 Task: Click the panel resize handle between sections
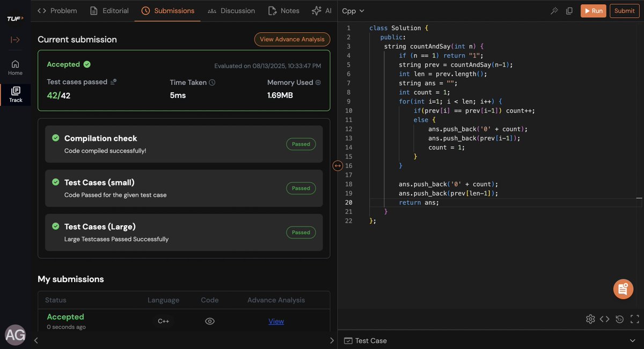338,166
